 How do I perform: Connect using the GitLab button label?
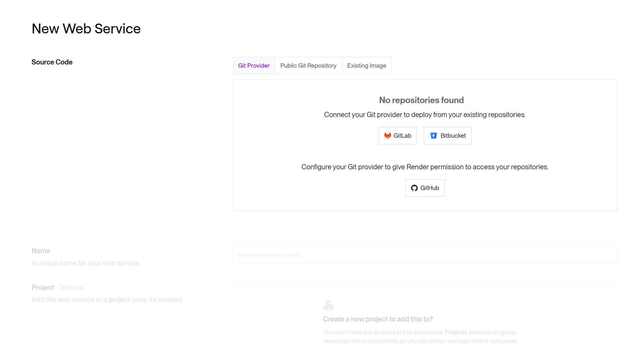point(402,136)
